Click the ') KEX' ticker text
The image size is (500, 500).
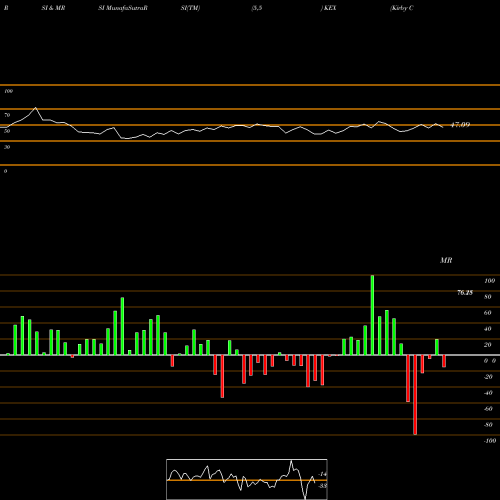(x=329, y=8)
